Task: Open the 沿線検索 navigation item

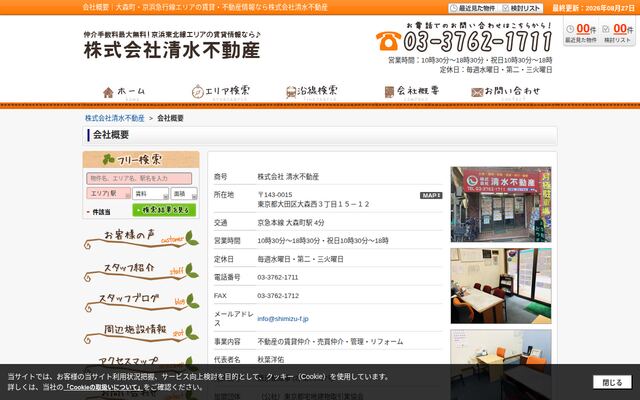Action: tap(312, 92)
